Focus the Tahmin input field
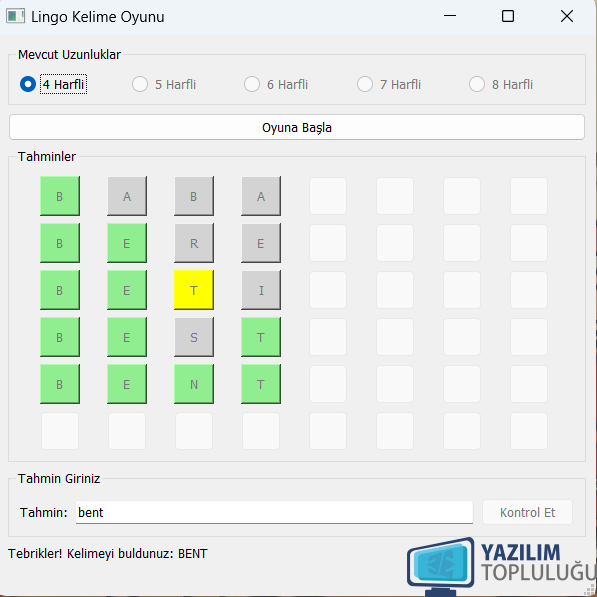The image size is (597, 597). click(274, 512)
